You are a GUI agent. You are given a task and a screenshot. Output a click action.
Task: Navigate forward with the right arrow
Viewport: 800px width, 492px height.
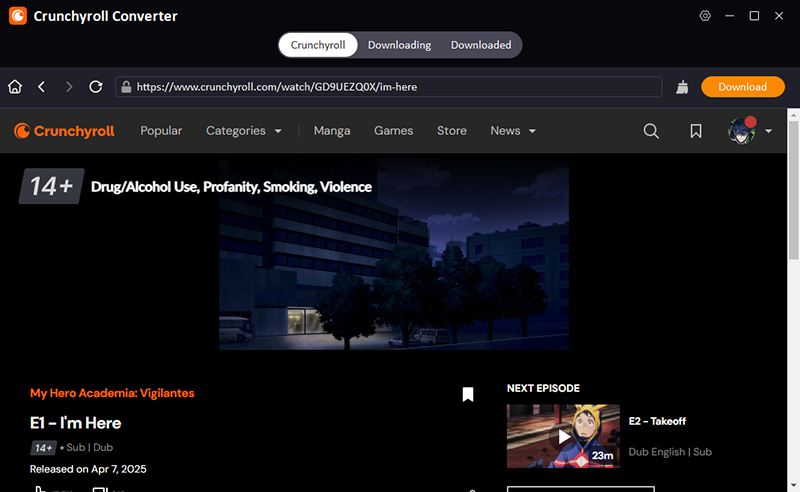click(x=69, y=87)
